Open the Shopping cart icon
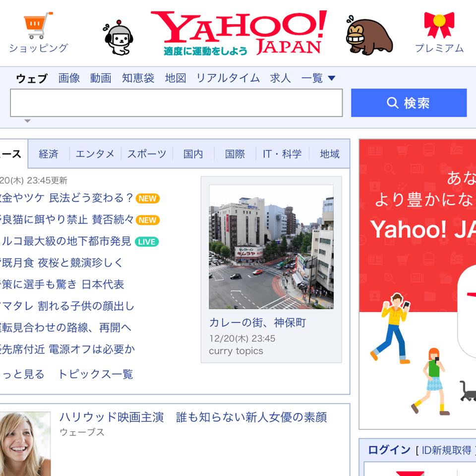Viewport: 476px width, 476px height. pos(38,25)
